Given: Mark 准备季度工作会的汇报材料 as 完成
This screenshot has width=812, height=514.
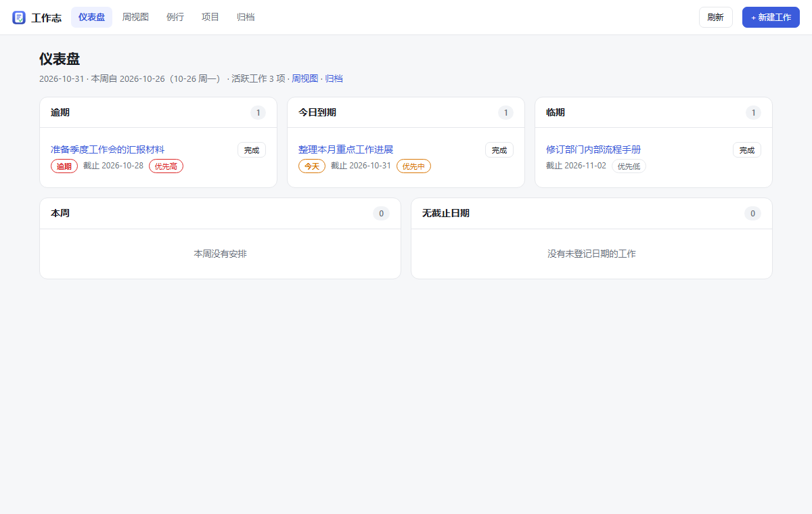Looking at the screenshot, I should point(252,150).
